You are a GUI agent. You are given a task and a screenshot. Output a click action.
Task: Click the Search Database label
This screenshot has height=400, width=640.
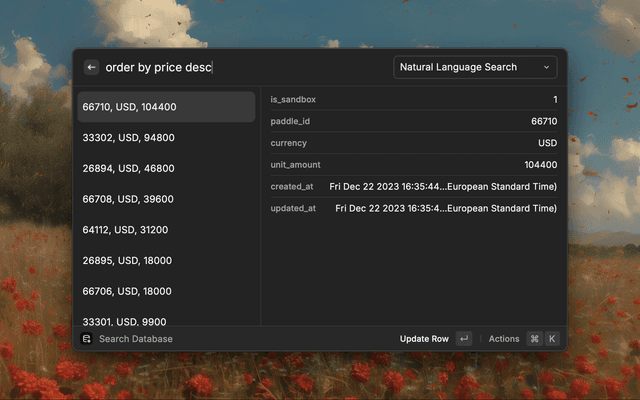pyautogui.click(x=136, y=339)
